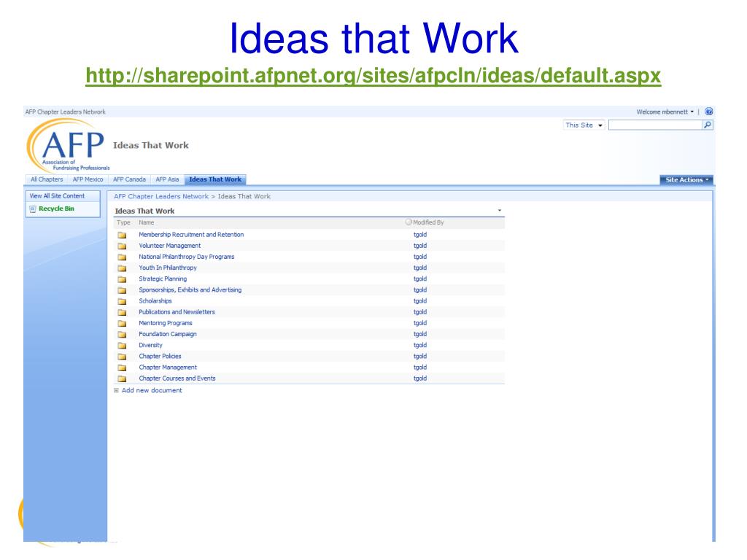Open Diversity folder link
This screenshot has height=560, width=747.
pyautogui.click(x=150, y=345)
